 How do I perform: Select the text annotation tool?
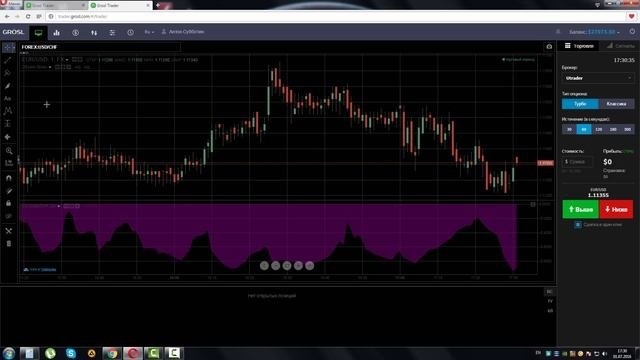[x=8, y=98]
